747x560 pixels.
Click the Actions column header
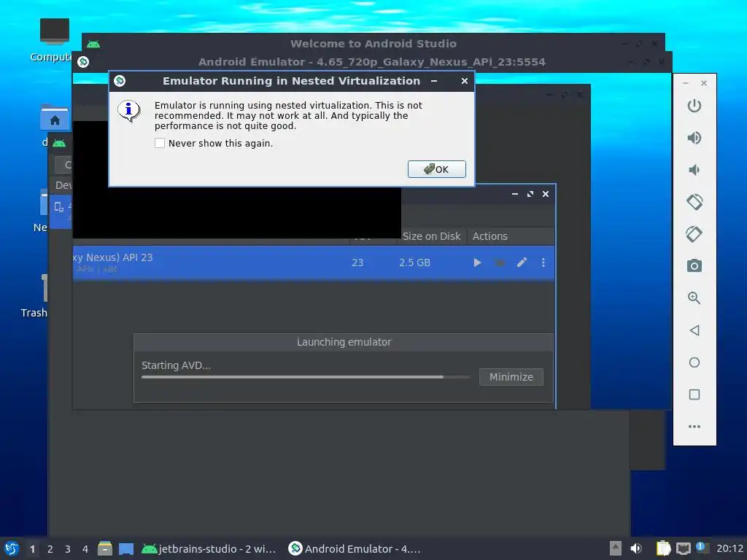click(489, 236)
